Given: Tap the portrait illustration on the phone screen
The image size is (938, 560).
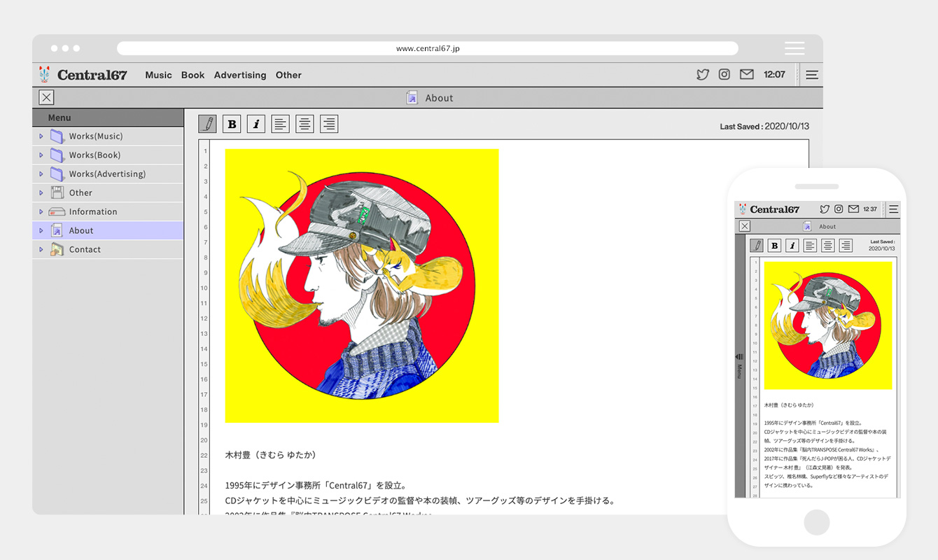Looking at the screenshot, I should coord(828,325).
